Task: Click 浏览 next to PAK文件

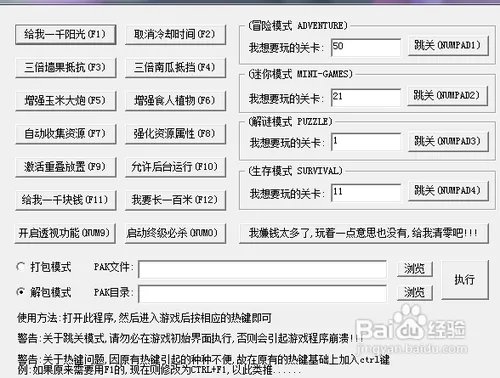Action: point(415,268)
